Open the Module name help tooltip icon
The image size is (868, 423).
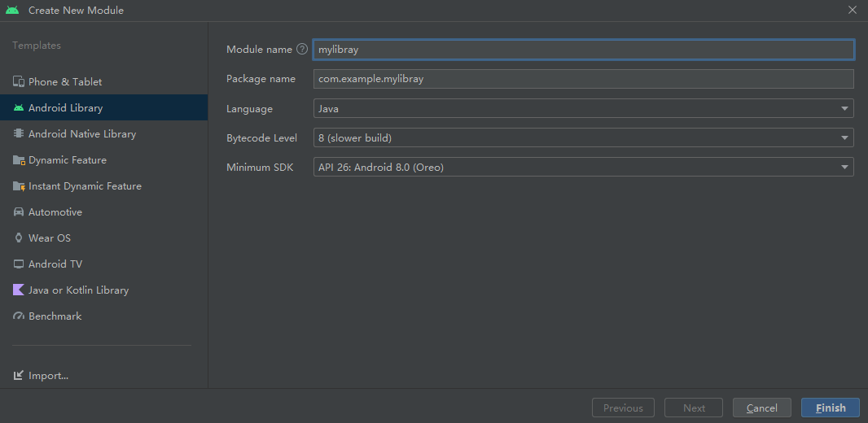pos(302,49)
